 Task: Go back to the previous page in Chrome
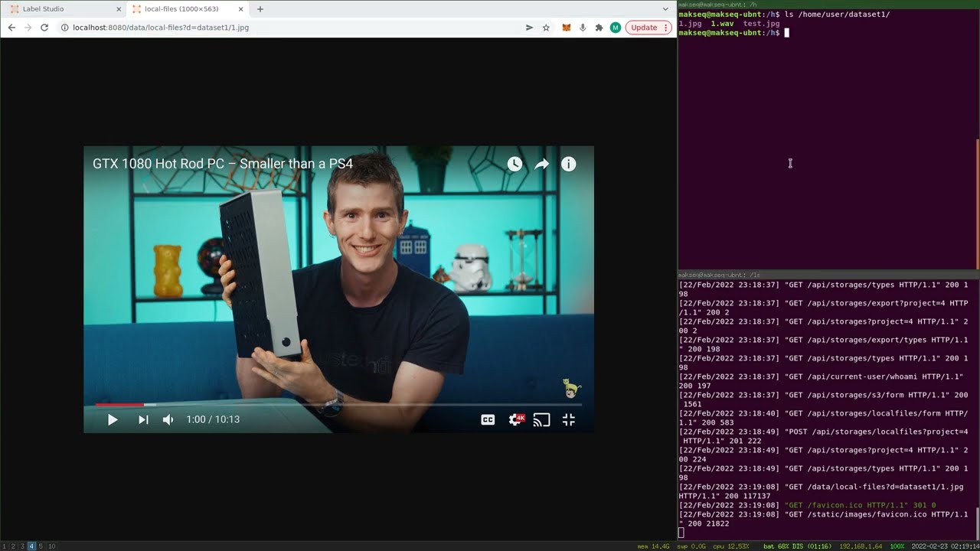(11, 28)
